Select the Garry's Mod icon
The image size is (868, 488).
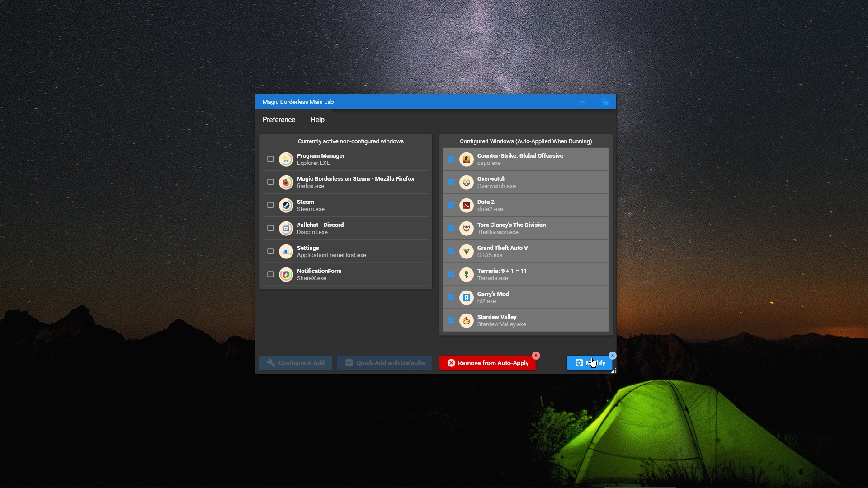click(x=467, y=297)
